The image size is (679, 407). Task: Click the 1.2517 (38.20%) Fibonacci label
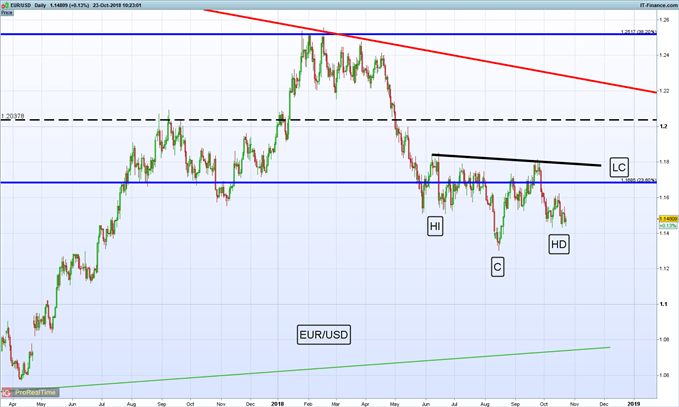[x=638, y=32]
